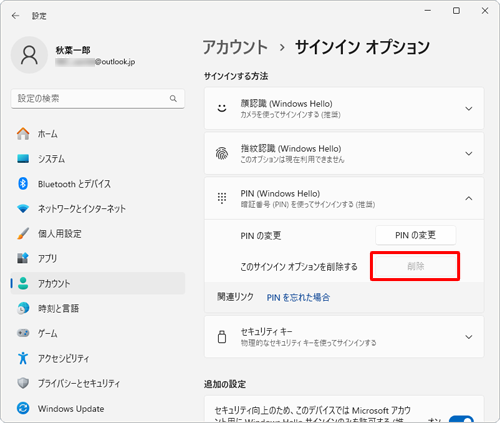Open 個人用設定 page
This screenshot has width=500, height=423.
98,234
